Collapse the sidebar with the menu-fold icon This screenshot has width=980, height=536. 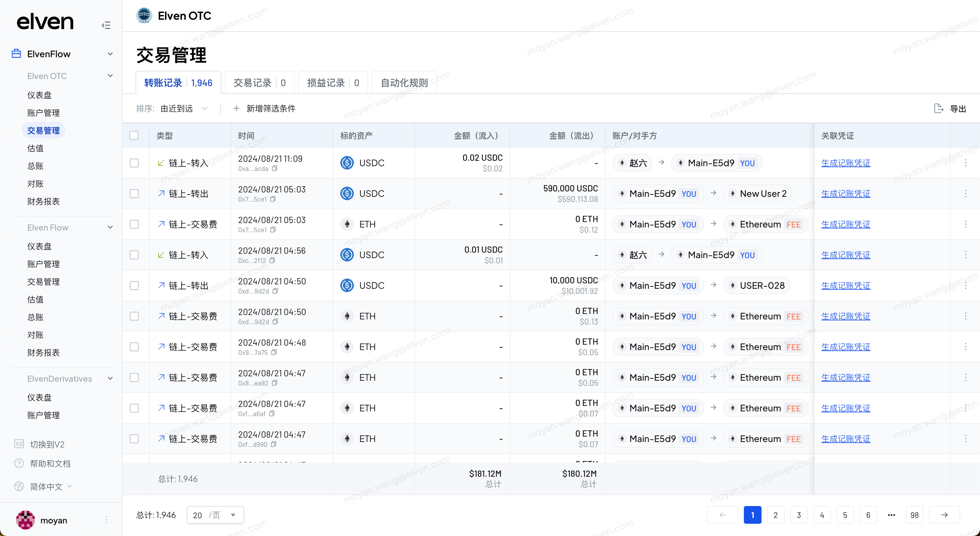pos(106,25)
